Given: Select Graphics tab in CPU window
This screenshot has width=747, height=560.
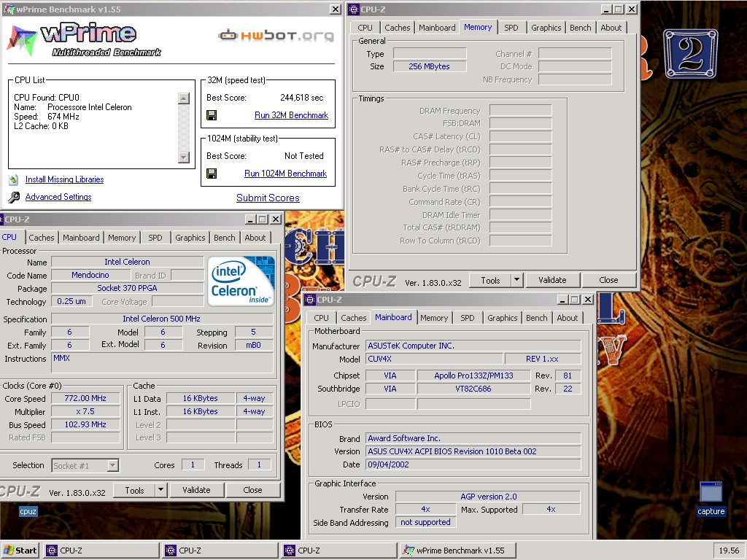Looking at the screenshot, I should (190, 238).
